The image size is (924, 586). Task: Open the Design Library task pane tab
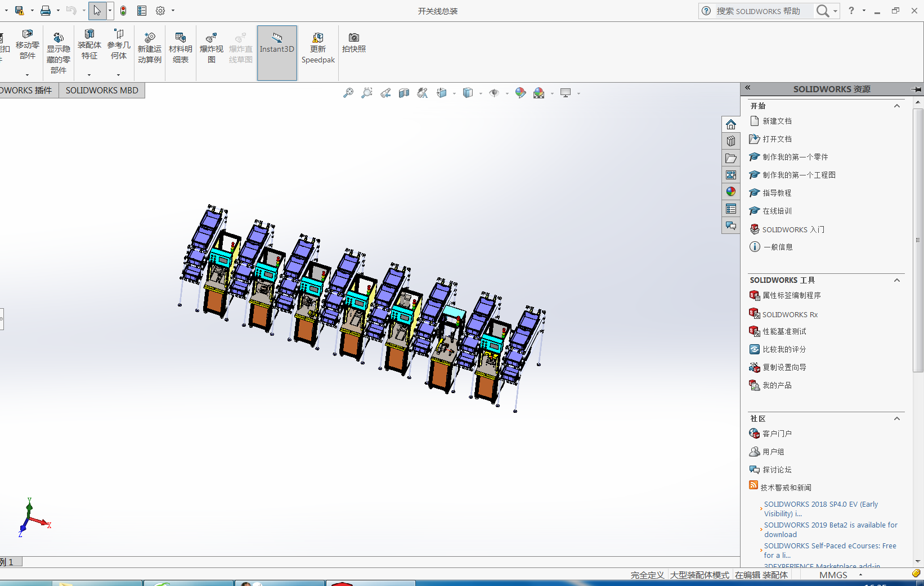tap(731, 141)
